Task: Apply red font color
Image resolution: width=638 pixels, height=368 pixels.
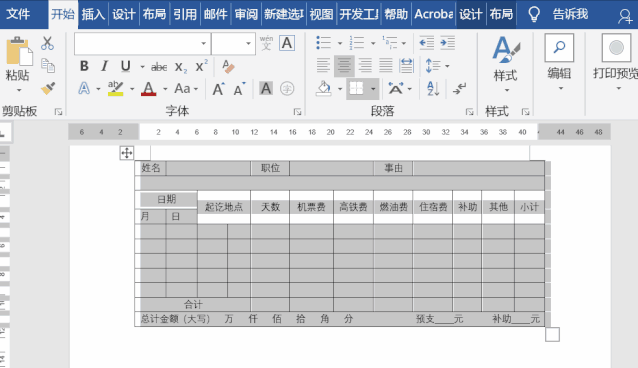Action: click(149, 88)
